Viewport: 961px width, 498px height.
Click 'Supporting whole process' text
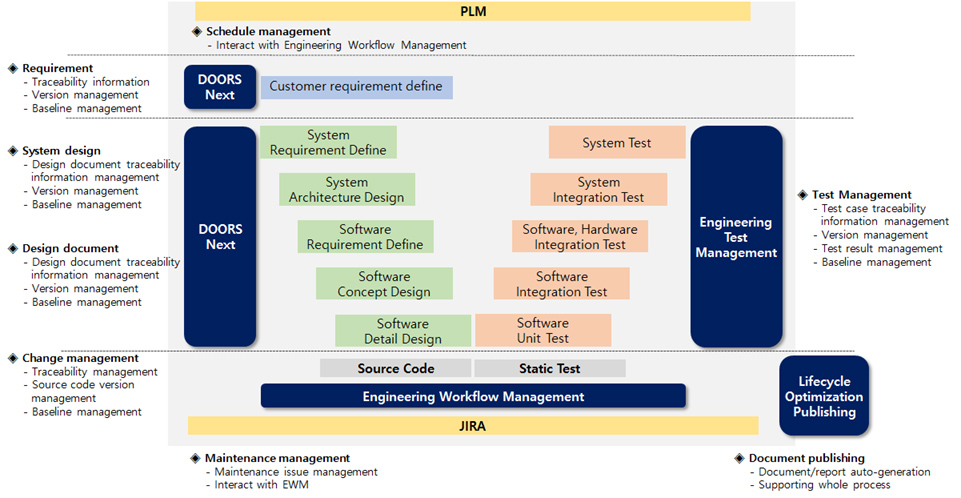pyautogui.click(x=824, y=485)
